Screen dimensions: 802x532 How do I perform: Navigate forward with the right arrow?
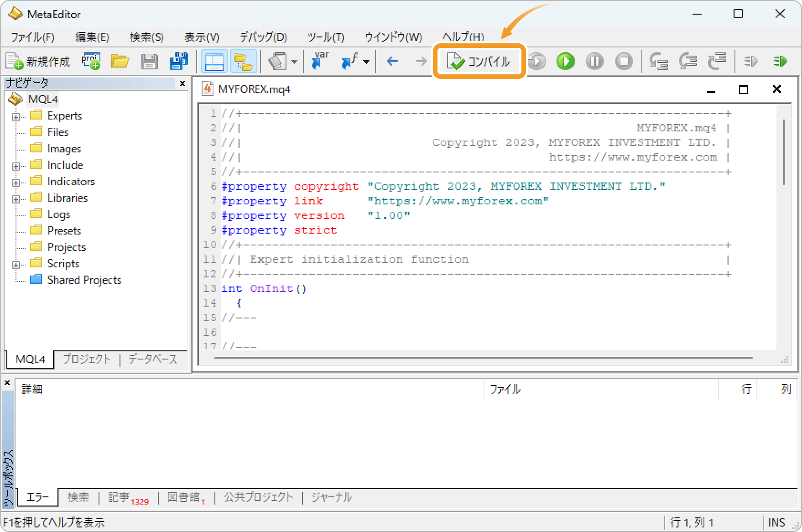pos(421,61)
